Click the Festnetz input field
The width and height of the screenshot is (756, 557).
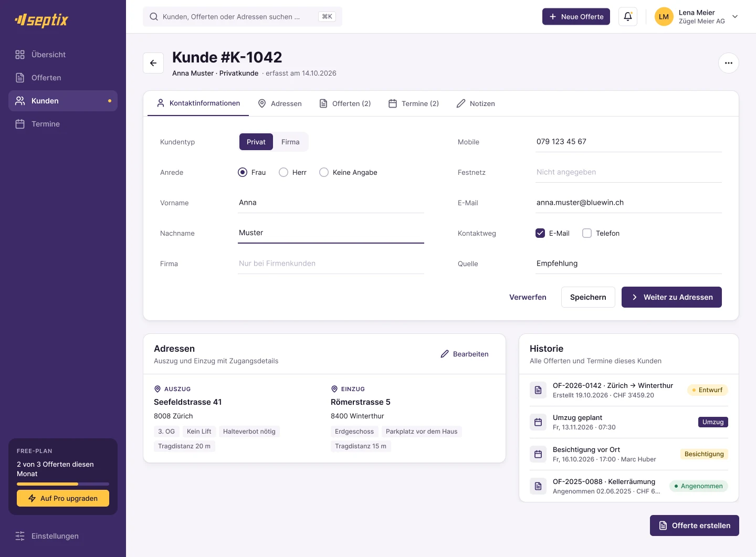(629, 172)
